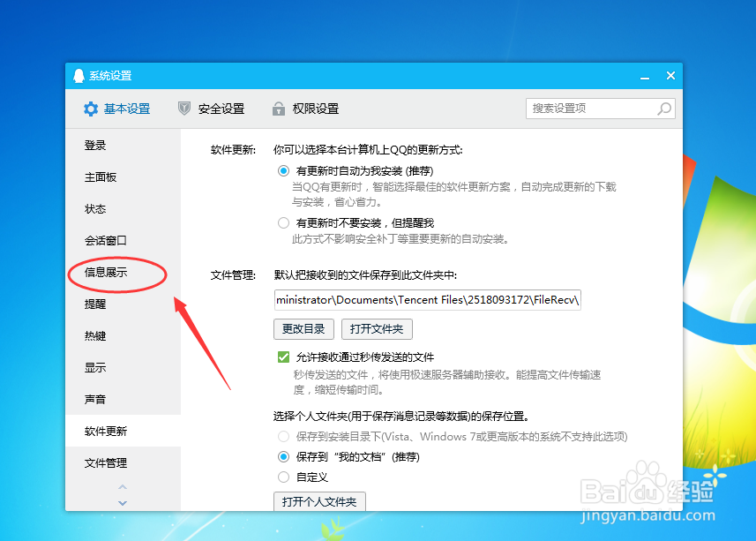
Task: Select 有更新时自动为我安装 update option
Action: tap(283, 170)
